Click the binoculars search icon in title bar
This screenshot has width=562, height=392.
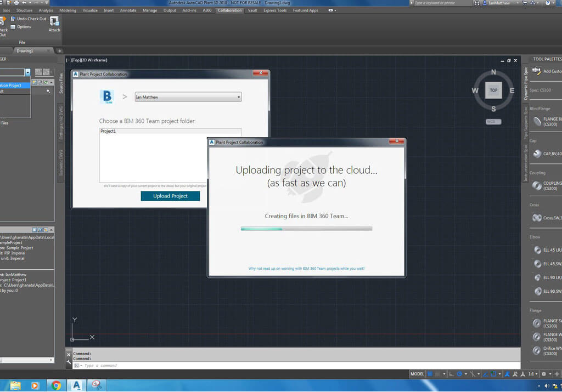pyautogui.click(x=477, y=3)
